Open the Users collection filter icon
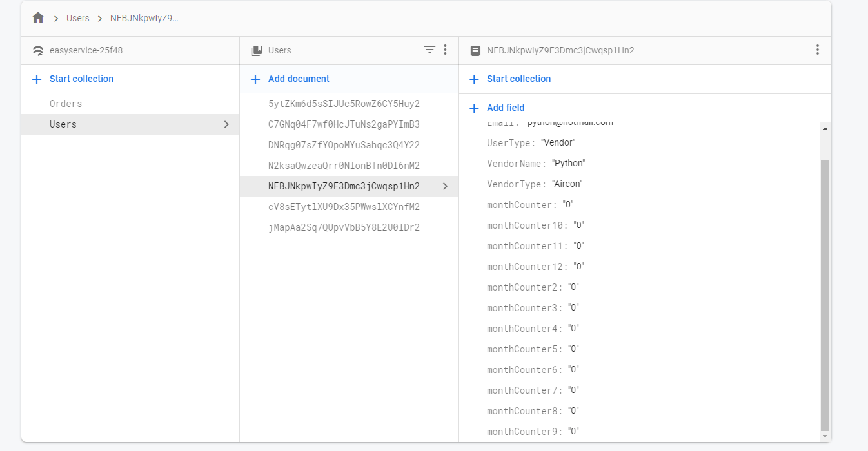Screen dimensions: 868x451 (429, 50)
